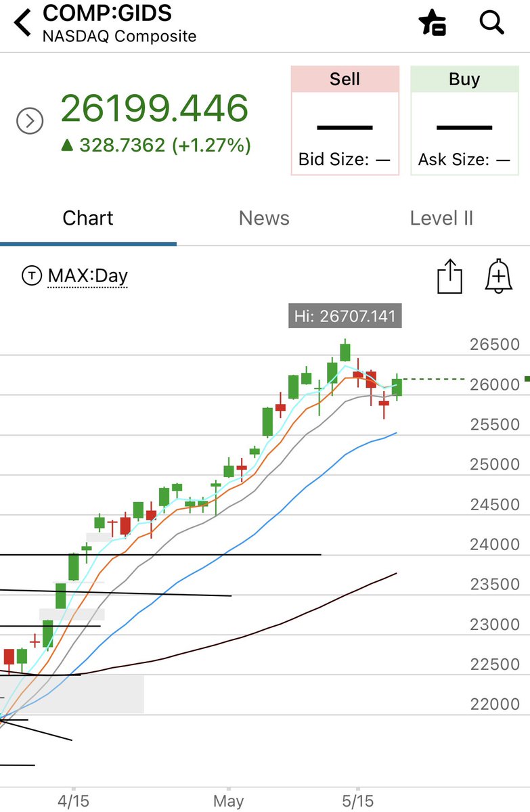Viewport: 530px width, 812px height.
Task: Tap the 24000 price axis label
Action: [495, 544]
